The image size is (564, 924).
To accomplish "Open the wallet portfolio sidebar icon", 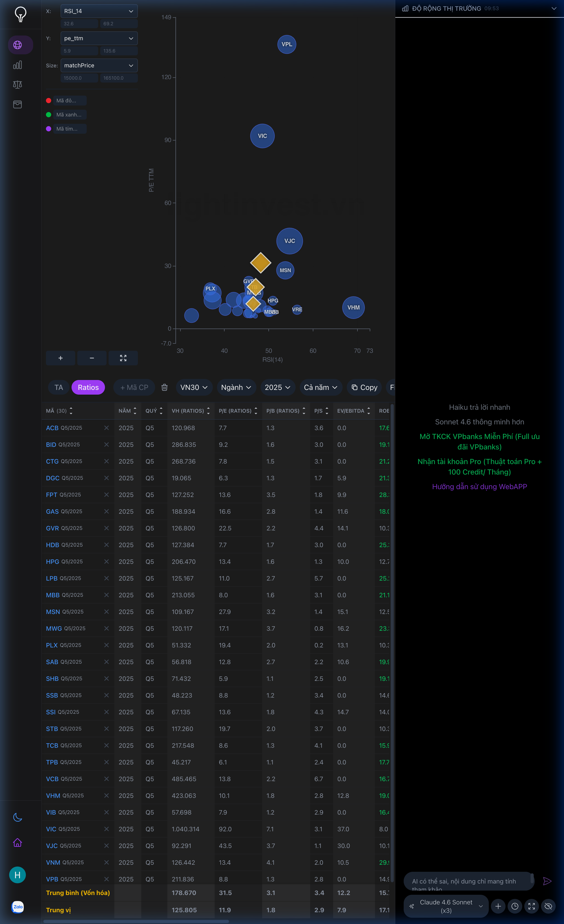I will pos(18,104).
